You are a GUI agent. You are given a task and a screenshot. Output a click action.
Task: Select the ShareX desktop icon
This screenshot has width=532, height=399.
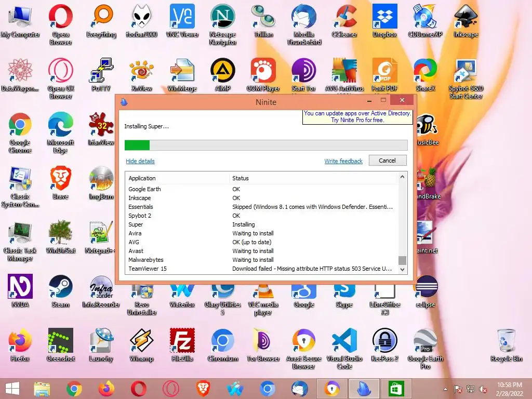[425, 75]
